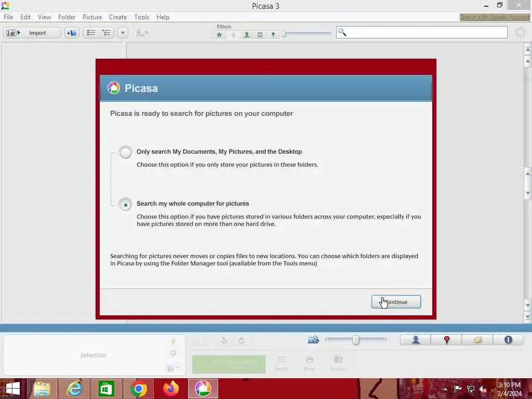Viewport: 532px width, 399px height.
Task: Click the hold selection green pin icon
Action: point(174,341)
